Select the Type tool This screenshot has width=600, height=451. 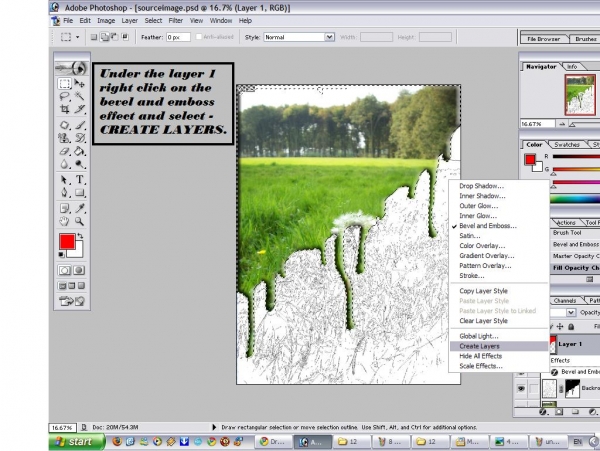click(79, 179)
